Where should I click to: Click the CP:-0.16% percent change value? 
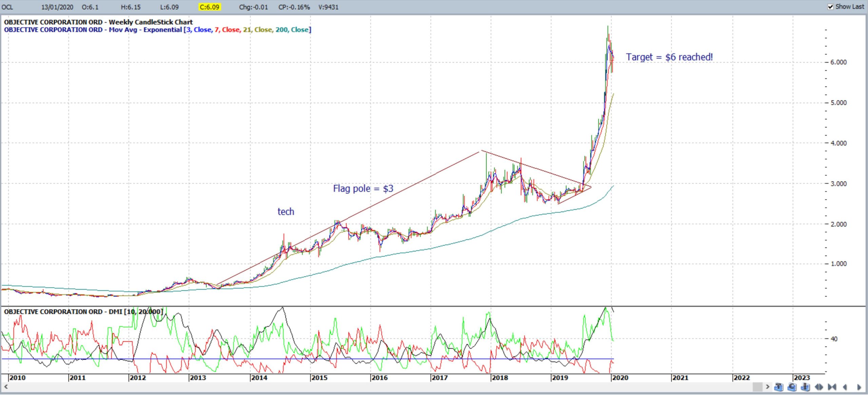pos(294,7)
